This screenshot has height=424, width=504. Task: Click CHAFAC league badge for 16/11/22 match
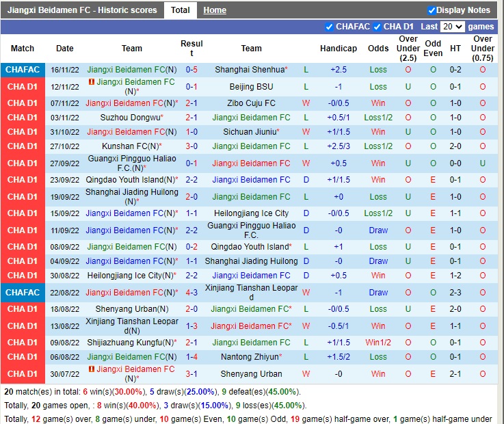[23, 70]
